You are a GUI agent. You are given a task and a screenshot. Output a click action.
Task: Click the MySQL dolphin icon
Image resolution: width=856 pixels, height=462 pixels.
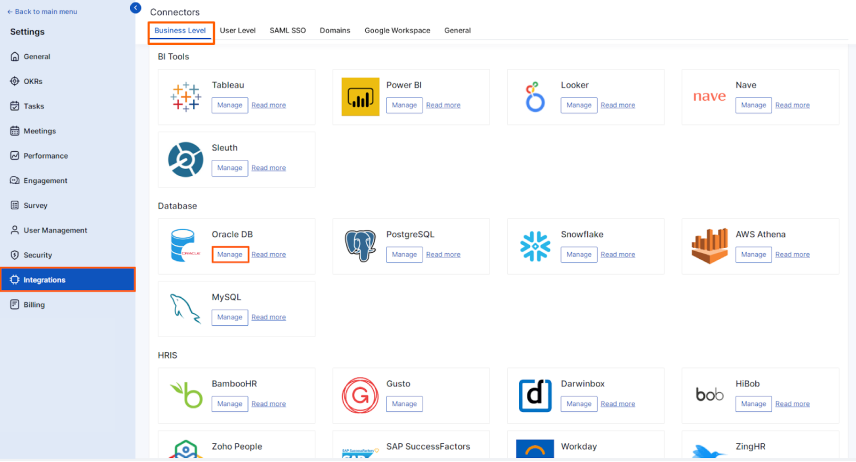pos(185,309)
